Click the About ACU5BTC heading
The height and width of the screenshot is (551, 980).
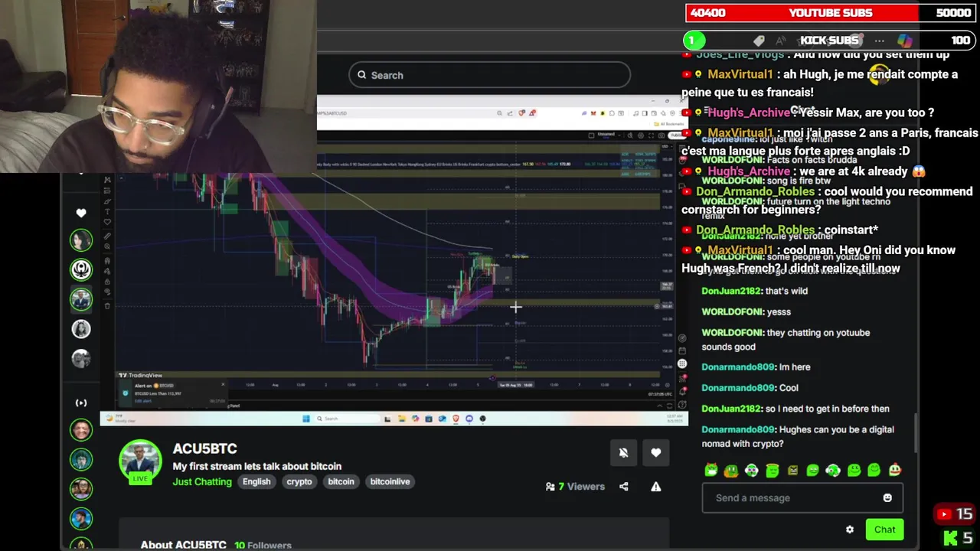pyautogui.click(x=184, y=545)
